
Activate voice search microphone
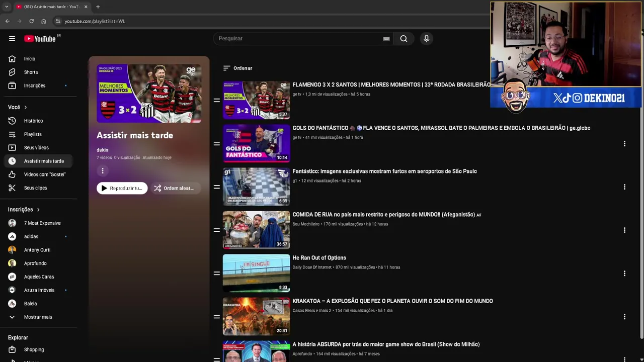click(426, 39)
